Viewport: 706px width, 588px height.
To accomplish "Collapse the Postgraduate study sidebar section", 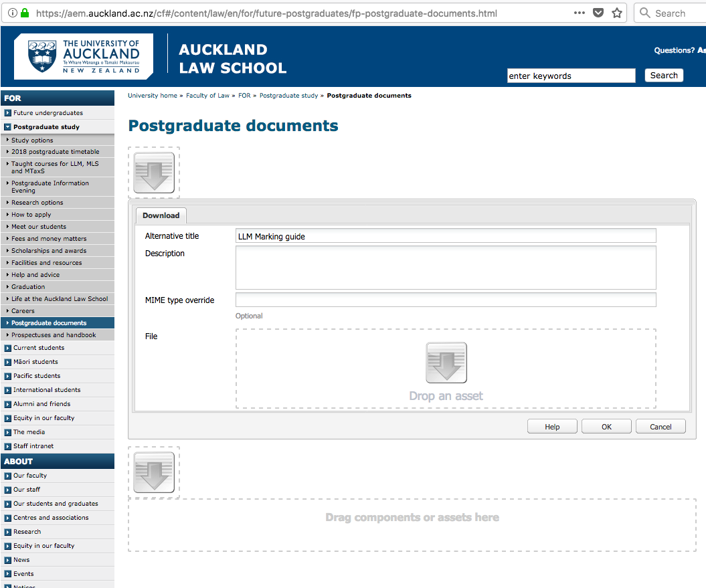I will click(x=8, y=127).
